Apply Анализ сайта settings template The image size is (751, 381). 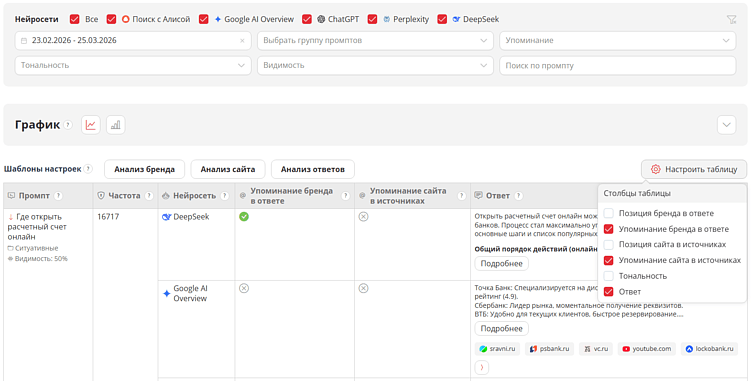click(x=228, y=169)
